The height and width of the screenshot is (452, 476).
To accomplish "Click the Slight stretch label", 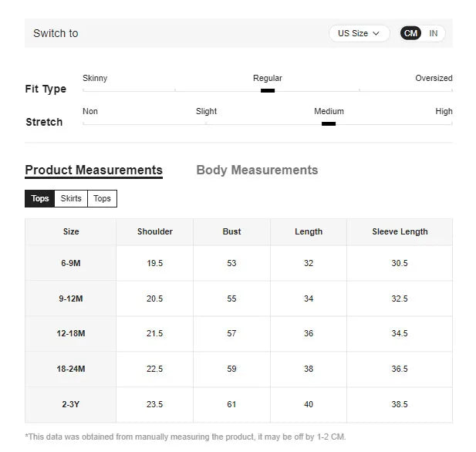I will 206,111.
